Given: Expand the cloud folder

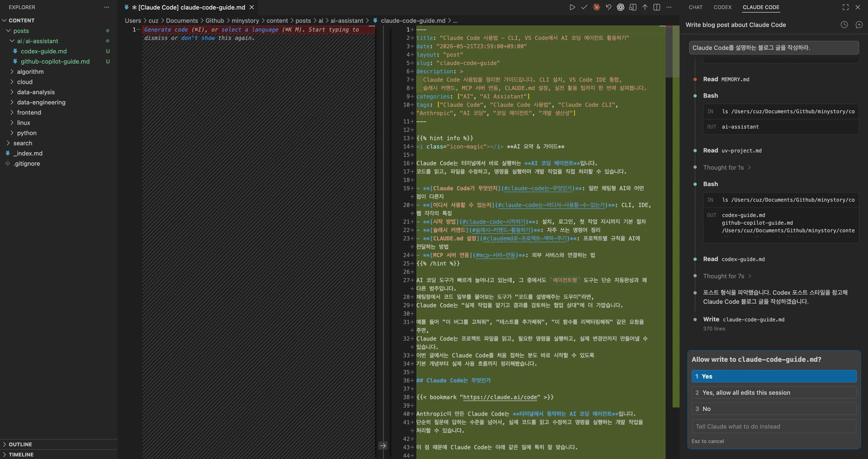Looking at the screenshot, I should pyautogui.click(x=12, y=82).
